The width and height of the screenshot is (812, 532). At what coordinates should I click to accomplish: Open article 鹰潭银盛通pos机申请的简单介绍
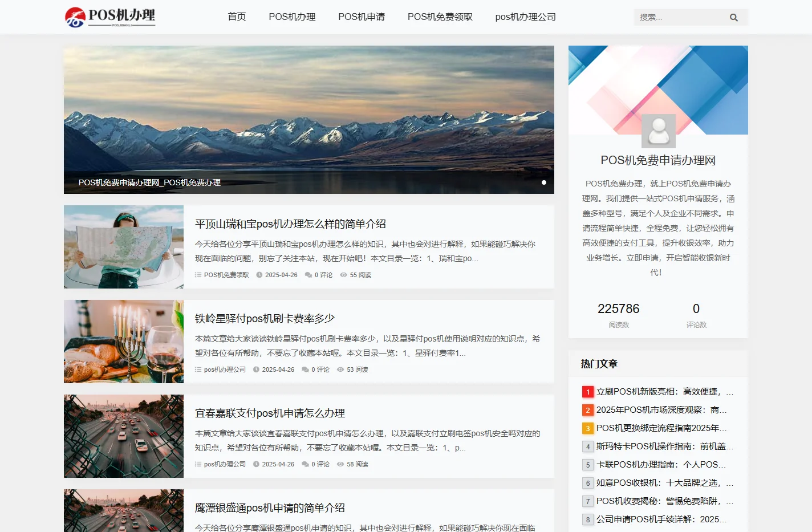click(270, 508)
